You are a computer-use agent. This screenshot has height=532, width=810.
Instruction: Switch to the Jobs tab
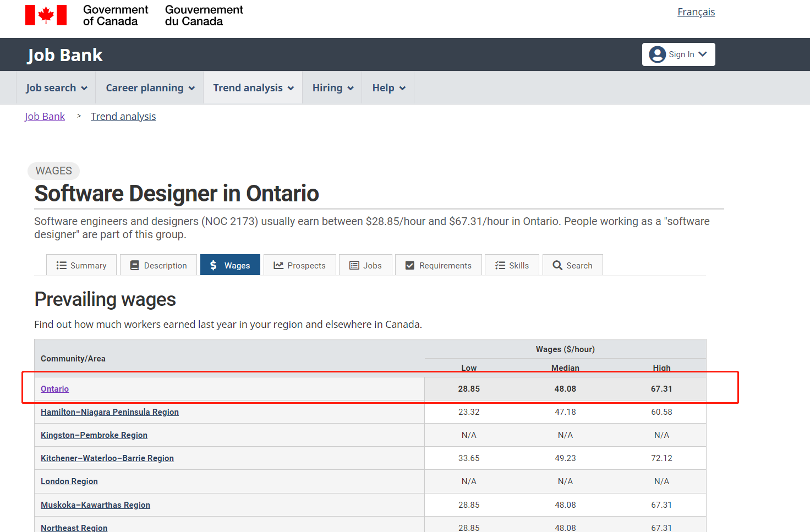coord(365,266)
